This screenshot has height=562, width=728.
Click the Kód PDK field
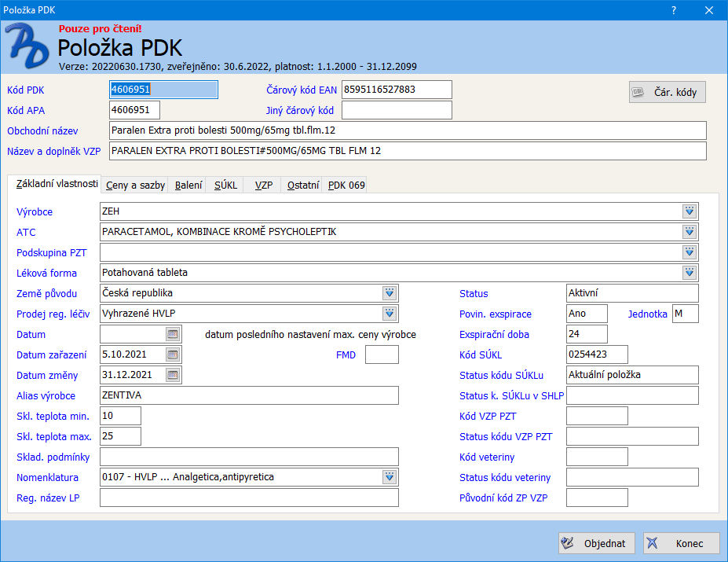(163, 90)
